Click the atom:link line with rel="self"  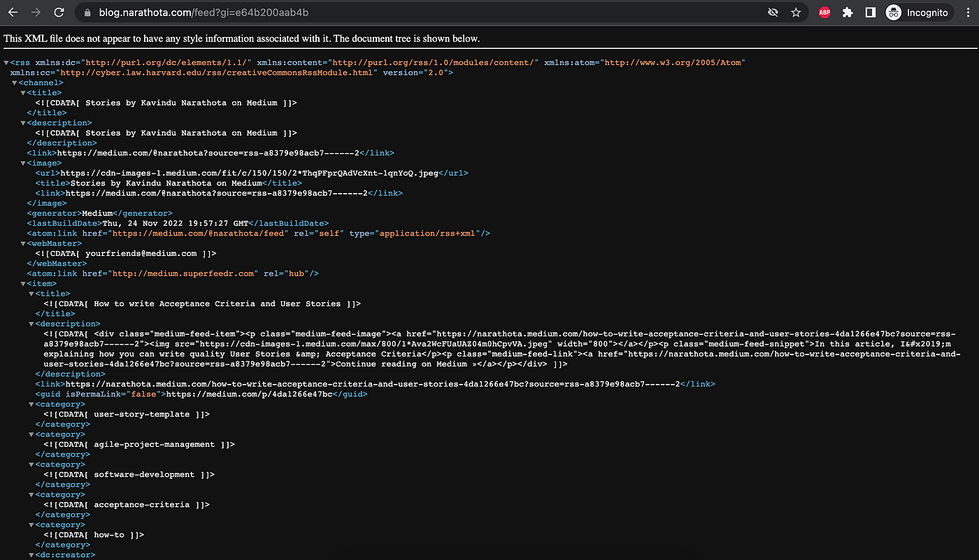click(259, 234)
